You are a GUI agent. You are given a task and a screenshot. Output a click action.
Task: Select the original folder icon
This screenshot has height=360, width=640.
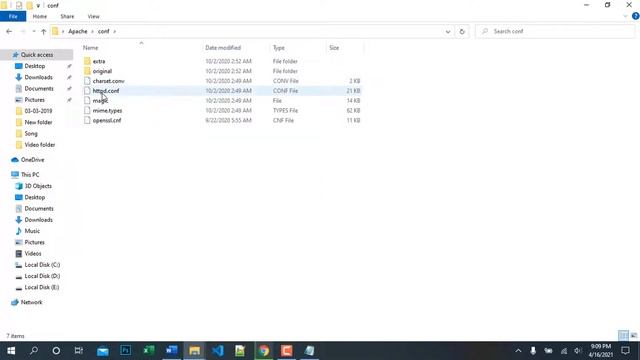(x=87, y=71)
